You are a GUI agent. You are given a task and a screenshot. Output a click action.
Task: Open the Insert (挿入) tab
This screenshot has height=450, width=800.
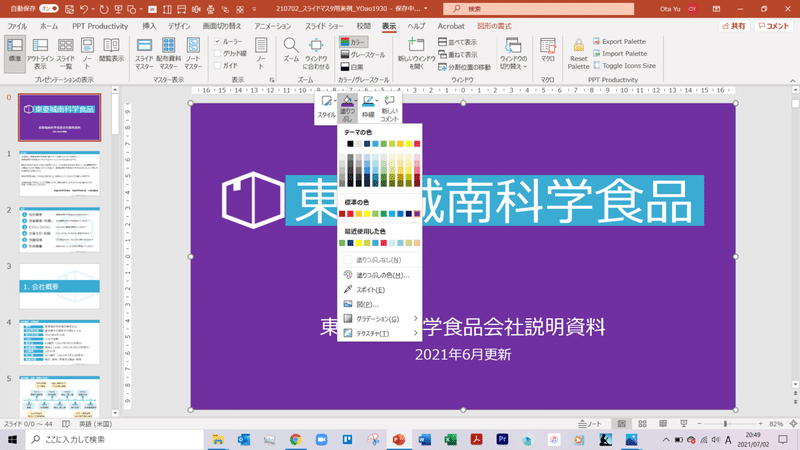click(149, 26)
